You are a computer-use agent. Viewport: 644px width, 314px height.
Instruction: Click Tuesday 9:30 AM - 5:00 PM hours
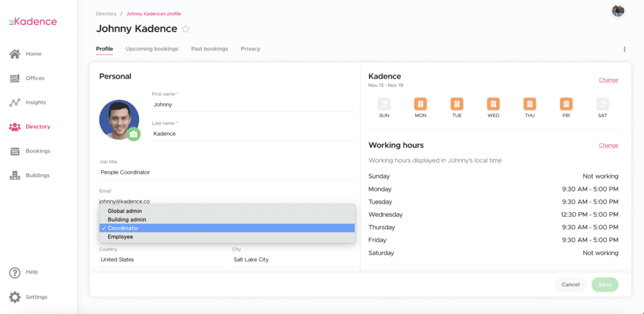coord(590,202)
